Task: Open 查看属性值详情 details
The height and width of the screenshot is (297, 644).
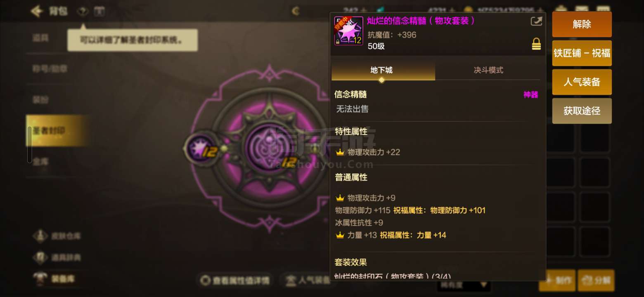Action: (x=235, y=280)
